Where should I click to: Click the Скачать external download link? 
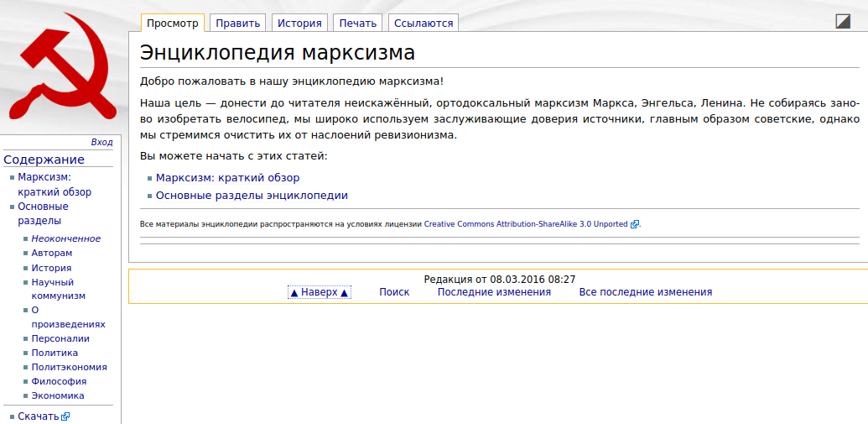pos(39,416)
